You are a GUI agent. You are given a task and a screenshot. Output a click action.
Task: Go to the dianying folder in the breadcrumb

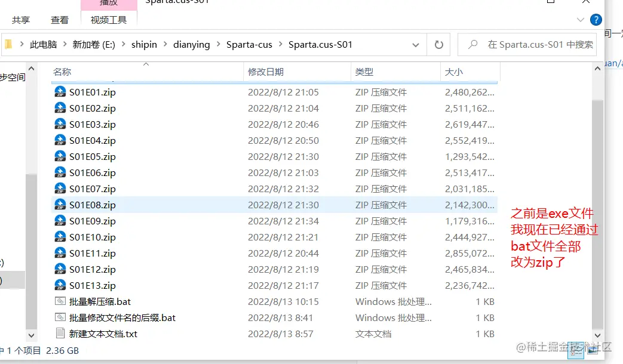click(x=192, y=45)
